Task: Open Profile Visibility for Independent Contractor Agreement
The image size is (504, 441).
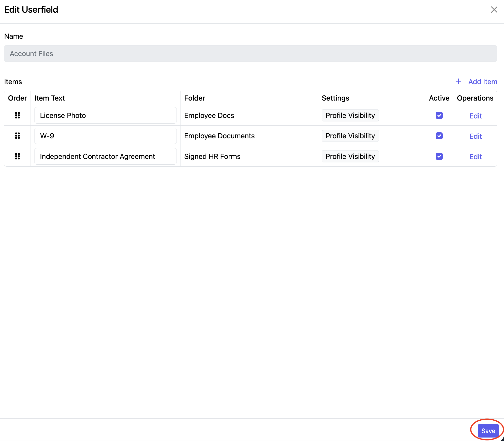Action: click(x=350, y=156)
